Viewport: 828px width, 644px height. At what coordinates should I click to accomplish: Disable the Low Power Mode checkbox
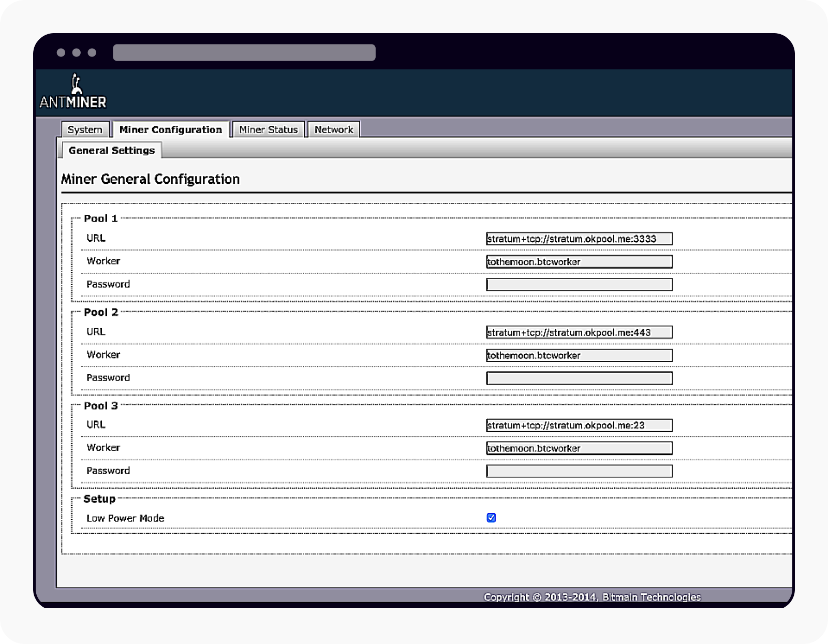tap(491, 518)
